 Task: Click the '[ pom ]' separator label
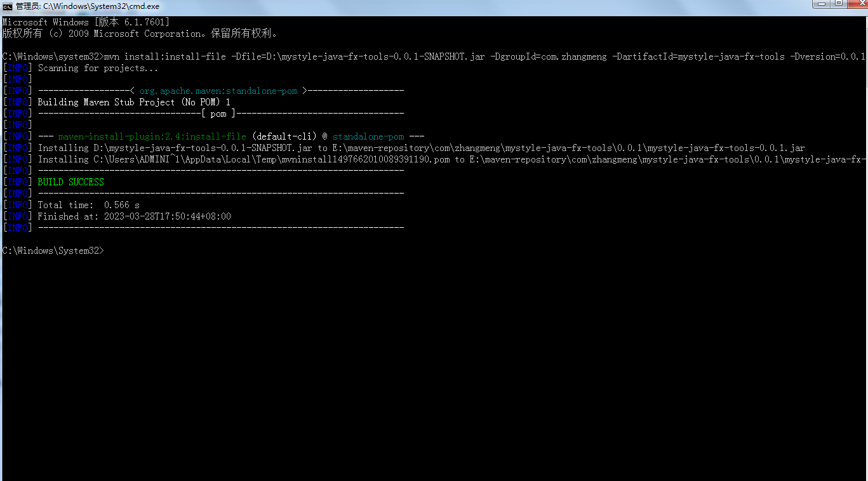tap(218, 114)
